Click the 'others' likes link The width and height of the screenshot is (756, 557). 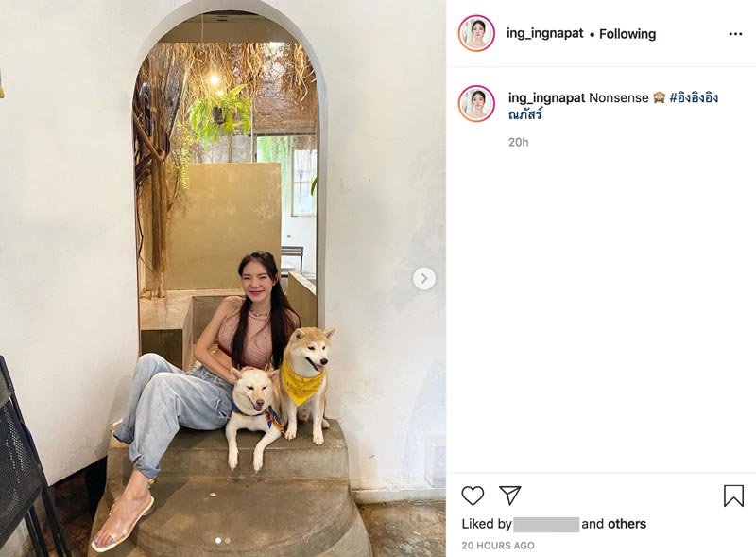627,524
